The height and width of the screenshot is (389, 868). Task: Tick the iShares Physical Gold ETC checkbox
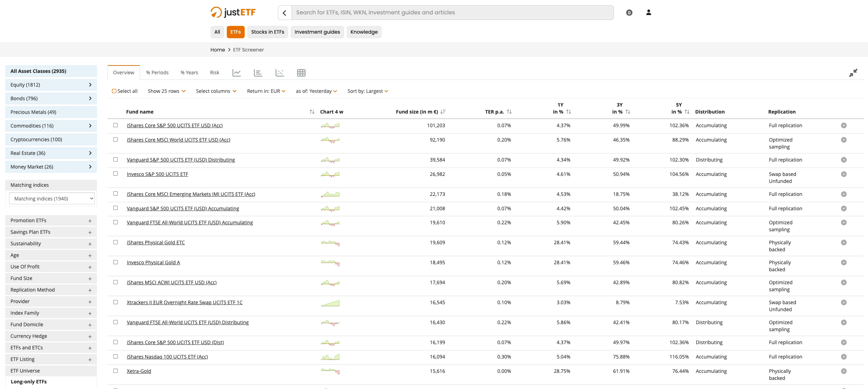[x=115, y=242]
